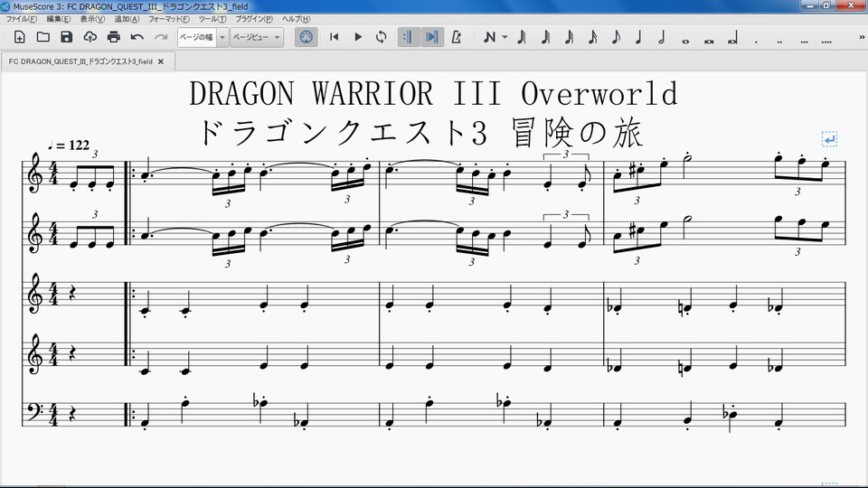Screen dimensions: 868x488
Task: Maximize the MuseScore window
Action: (x=826, y=5)
